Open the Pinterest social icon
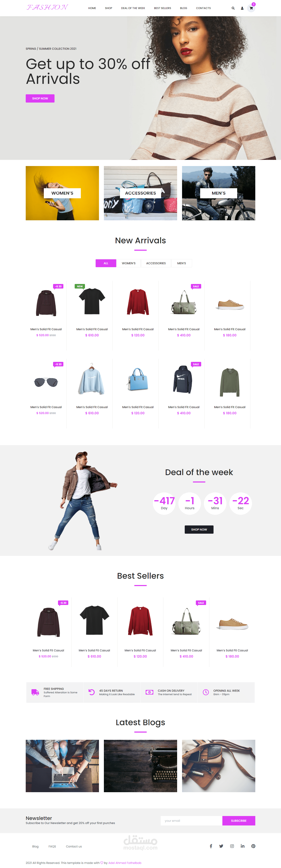The image size is (281, 868). click(x=253, y=846)
